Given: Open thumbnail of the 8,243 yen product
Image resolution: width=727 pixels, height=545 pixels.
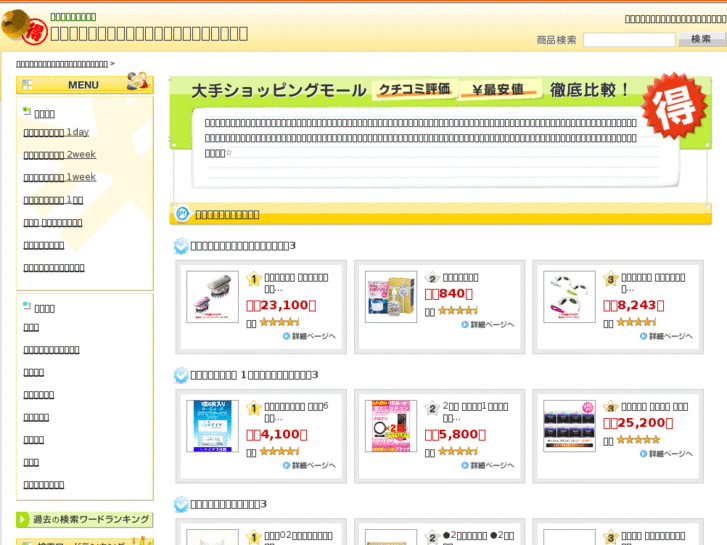Looking at the screenshot, I should (569, 297).
